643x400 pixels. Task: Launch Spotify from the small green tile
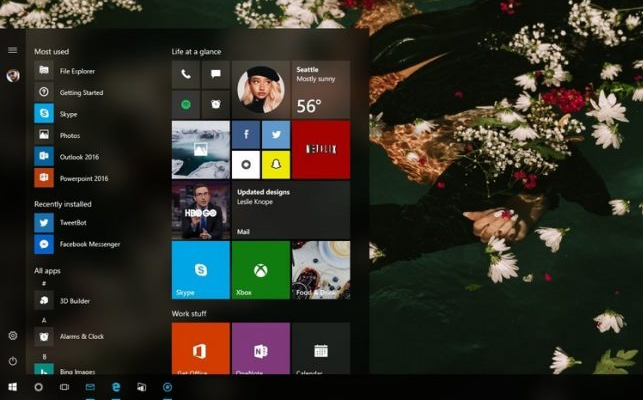pos(186,104)
